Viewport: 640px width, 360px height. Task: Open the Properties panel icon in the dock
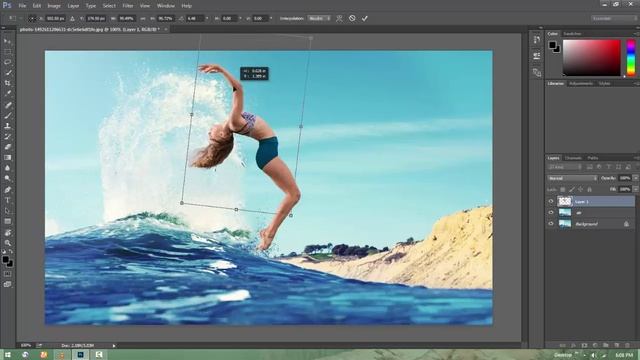[x=537, y=56]
